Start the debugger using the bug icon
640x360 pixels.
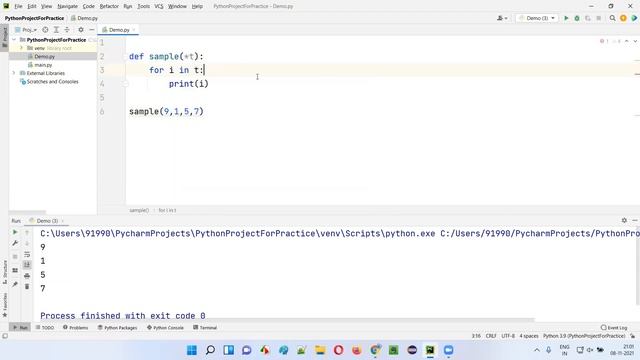[577, 18]
